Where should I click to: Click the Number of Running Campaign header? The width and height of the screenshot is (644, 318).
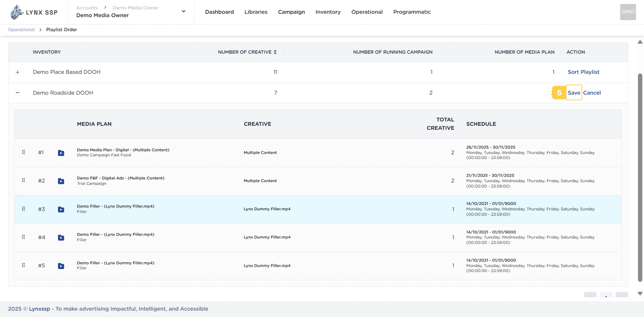coord(393,52)
